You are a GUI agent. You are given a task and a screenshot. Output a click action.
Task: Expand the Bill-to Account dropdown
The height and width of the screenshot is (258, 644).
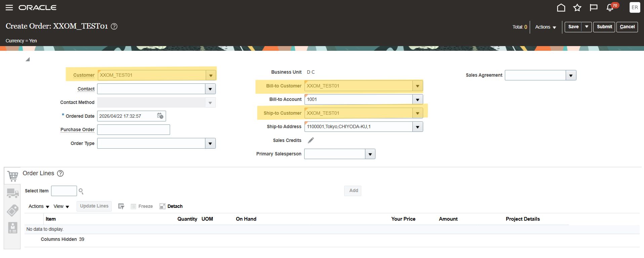pyautogui.click(x=417, y=99)
